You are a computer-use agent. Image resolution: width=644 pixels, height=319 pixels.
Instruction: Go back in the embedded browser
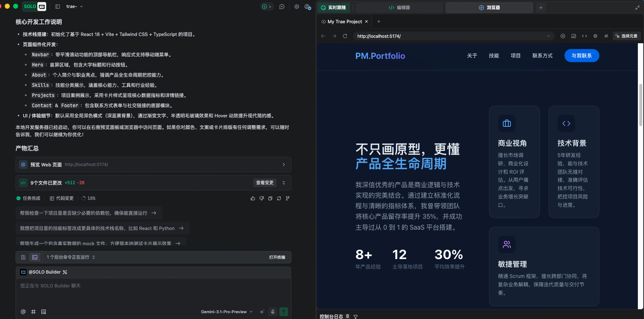tap(323, 36)
